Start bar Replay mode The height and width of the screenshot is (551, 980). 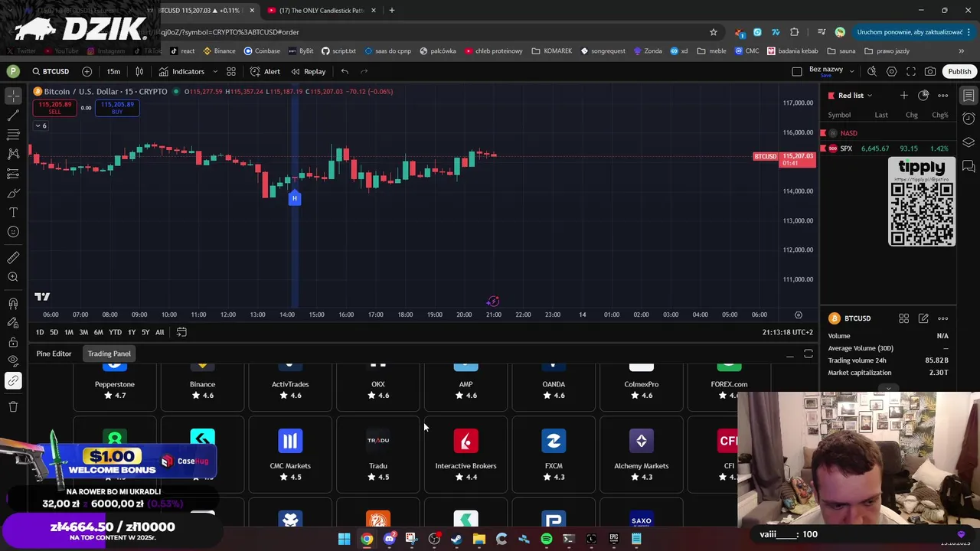(309, 71)
